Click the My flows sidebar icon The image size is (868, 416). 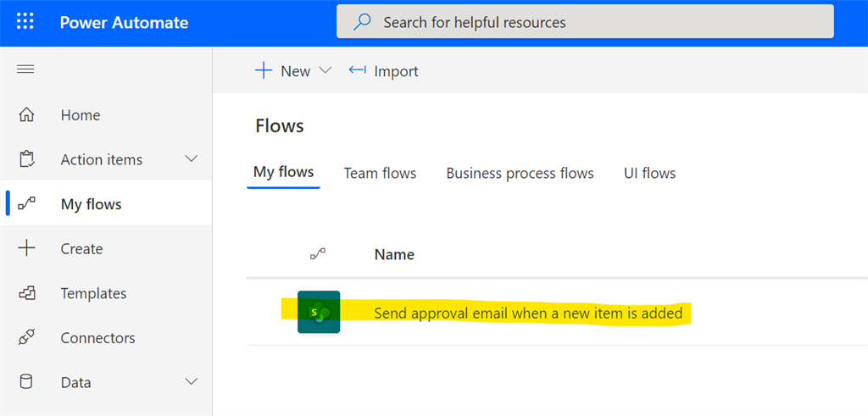coord(26,204)
